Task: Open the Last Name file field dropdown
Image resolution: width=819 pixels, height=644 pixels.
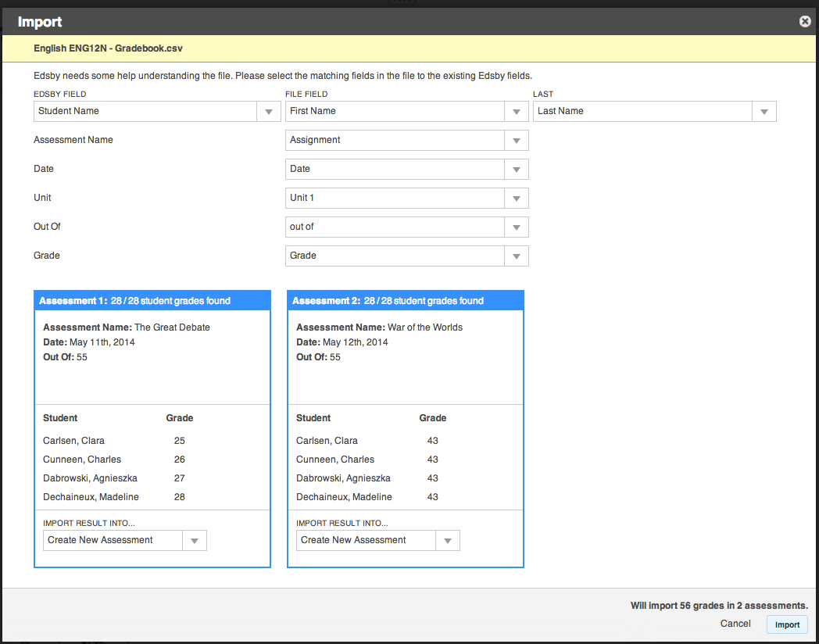Action: (x=764, y=111)
